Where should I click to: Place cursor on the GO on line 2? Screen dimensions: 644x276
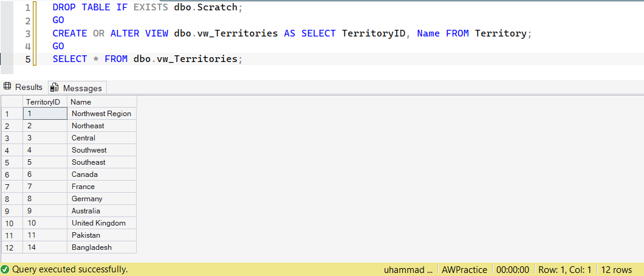click(x=58, y=21)
